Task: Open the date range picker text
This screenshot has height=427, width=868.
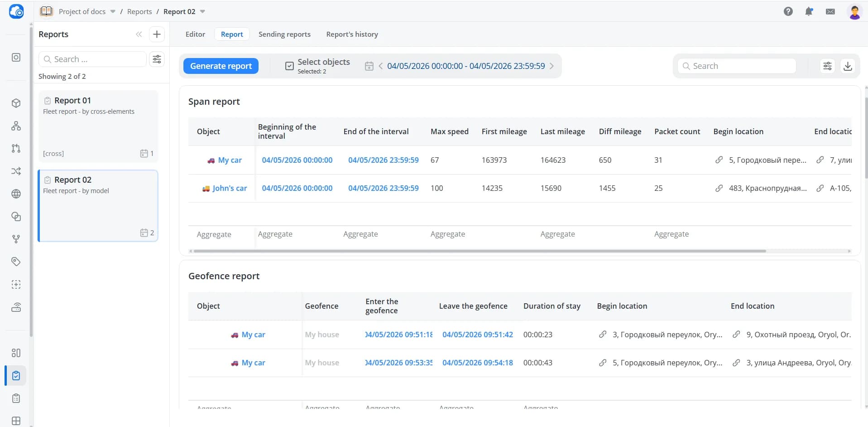Action: point(466,66)
